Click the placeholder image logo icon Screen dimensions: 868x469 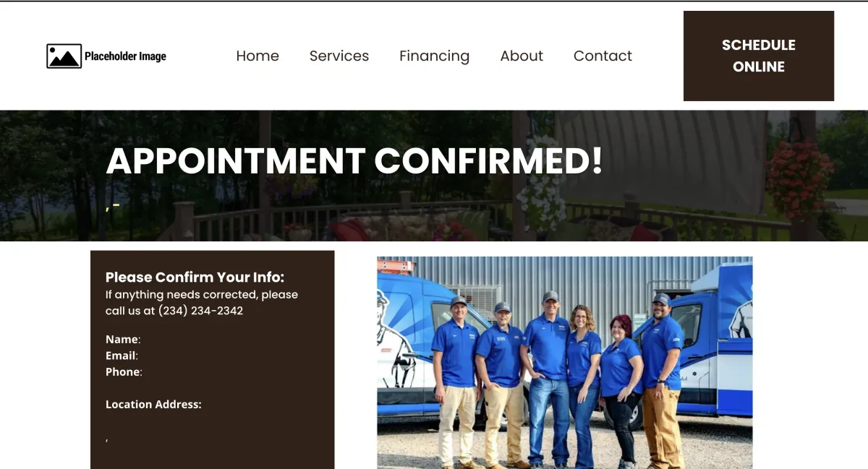[x=64, y=56]
